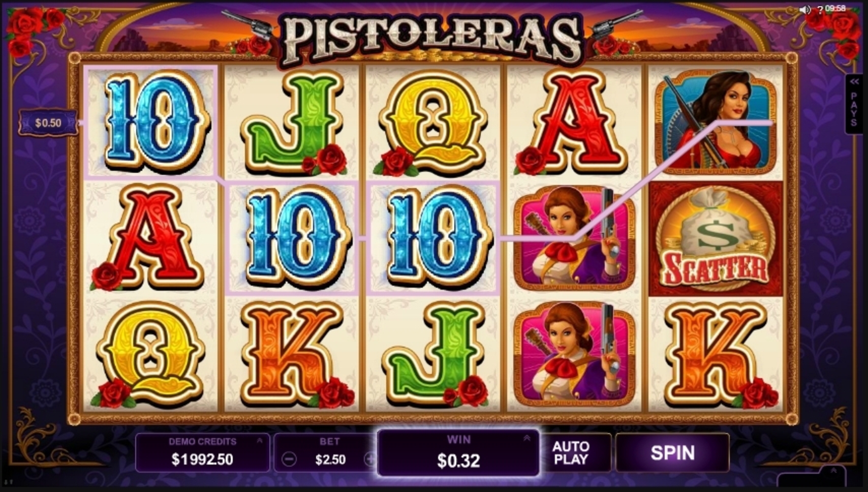
Task: Start Auto Play
Action: point(571,452)
